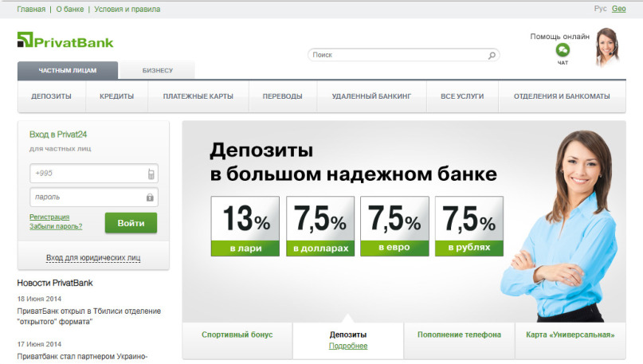643x364 pixels.
Task: Open the Депозиты menu
Action: coord(51,96)
